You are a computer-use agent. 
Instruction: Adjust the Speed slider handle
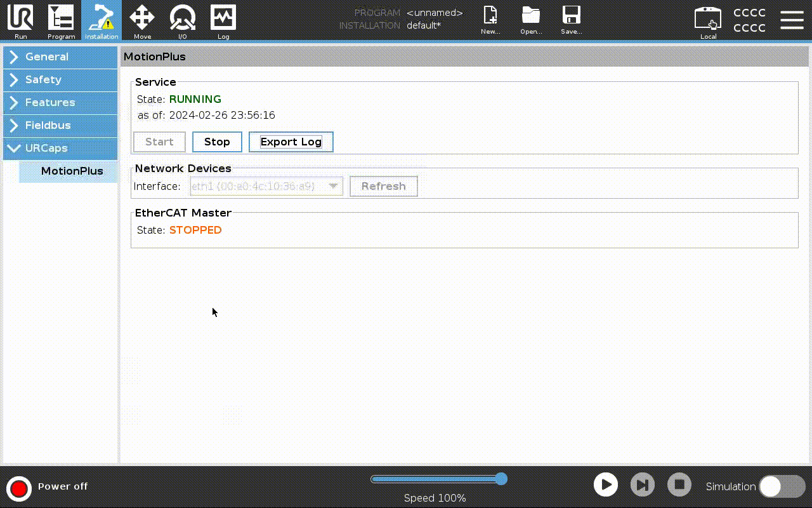(x=501, y=479)
